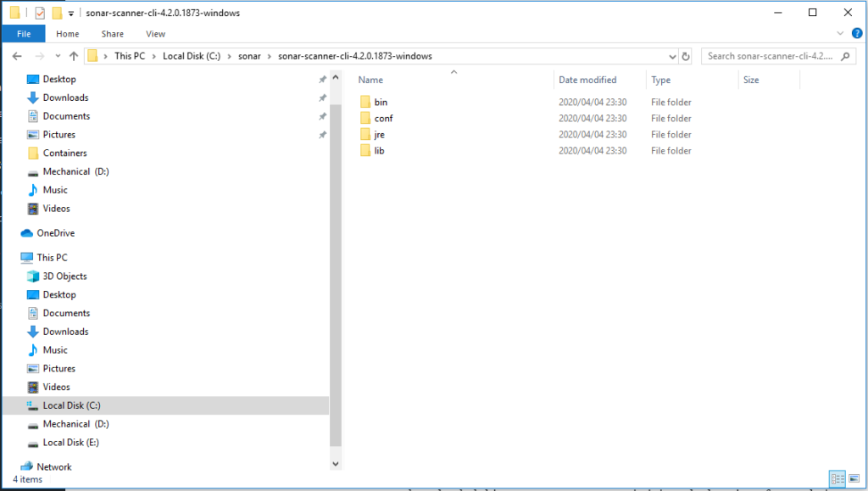Select OneDrive in navigation pane
This screenshot has height=491, width=868.
[55, 233]
